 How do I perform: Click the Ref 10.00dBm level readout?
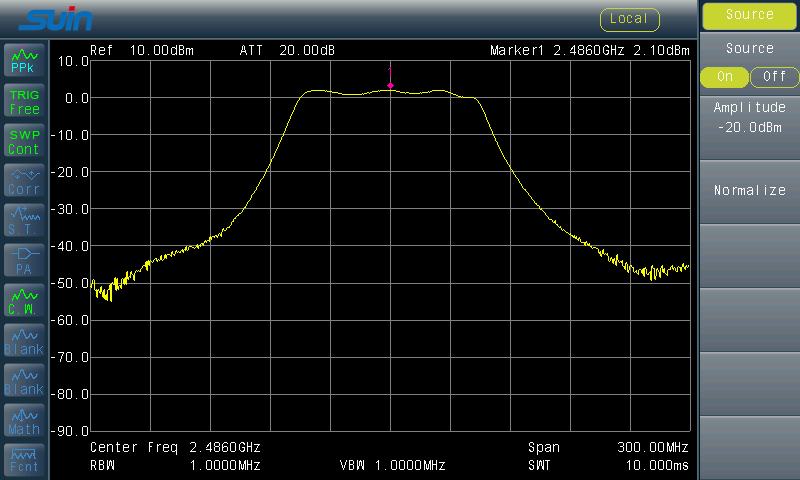pos(142,50)
